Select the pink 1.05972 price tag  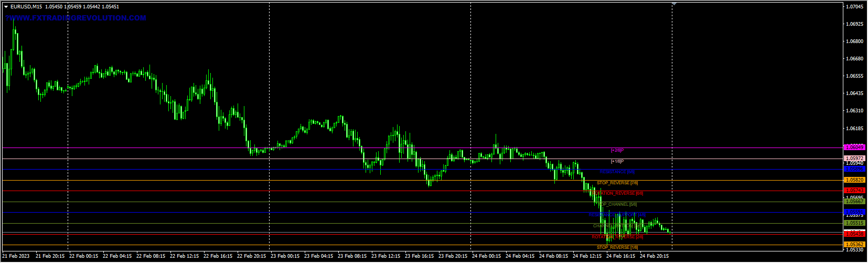[854, 158]
